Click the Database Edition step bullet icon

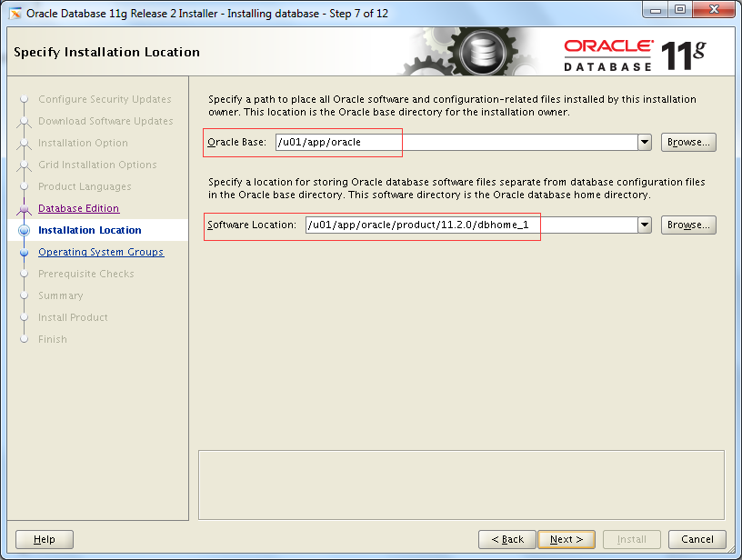pyautogui.click(x=25, y=208)
